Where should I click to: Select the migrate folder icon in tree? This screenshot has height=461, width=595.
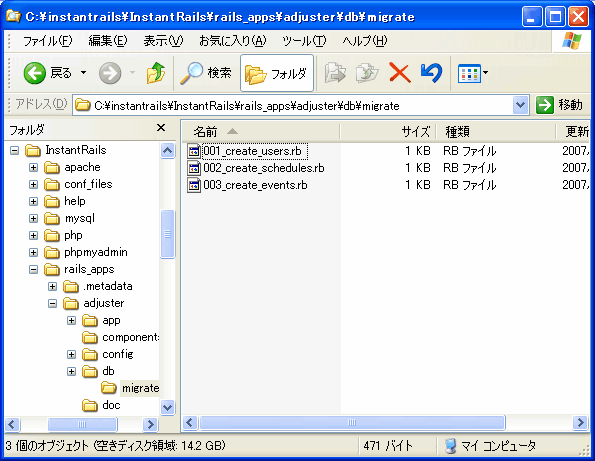tap(109, 388)
